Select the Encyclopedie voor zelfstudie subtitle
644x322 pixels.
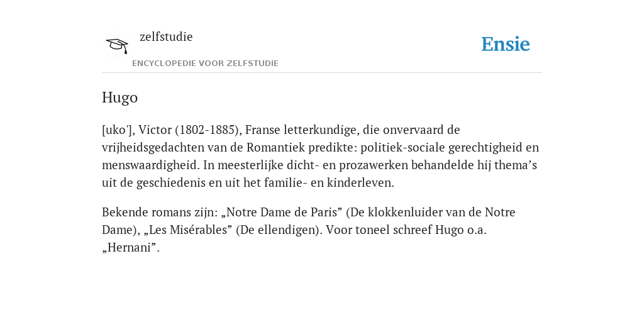pos(206,64)
